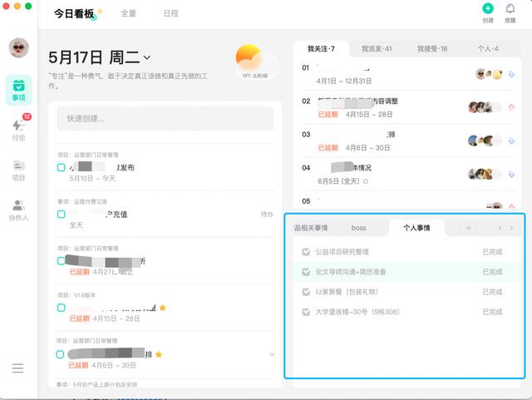Viewport: 532px width, 400px height.
Task: Click the pin icon on followed item 01
Action: pos(511,74)
